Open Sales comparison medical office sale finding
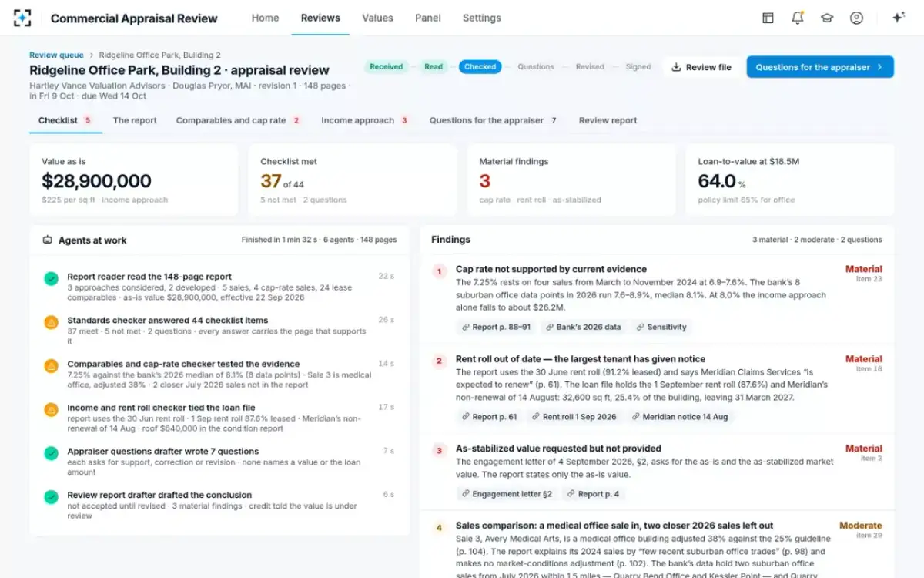 click(614, 526)
